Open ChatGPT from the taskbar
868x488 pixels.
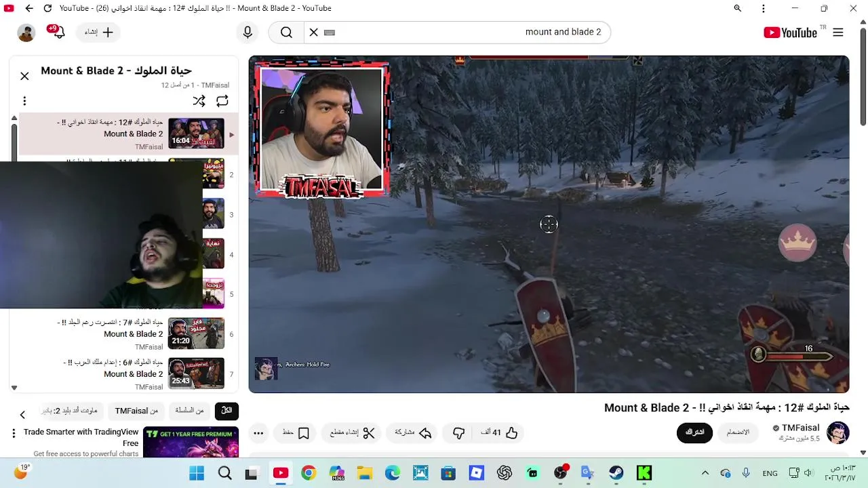[x=504, y=473]
